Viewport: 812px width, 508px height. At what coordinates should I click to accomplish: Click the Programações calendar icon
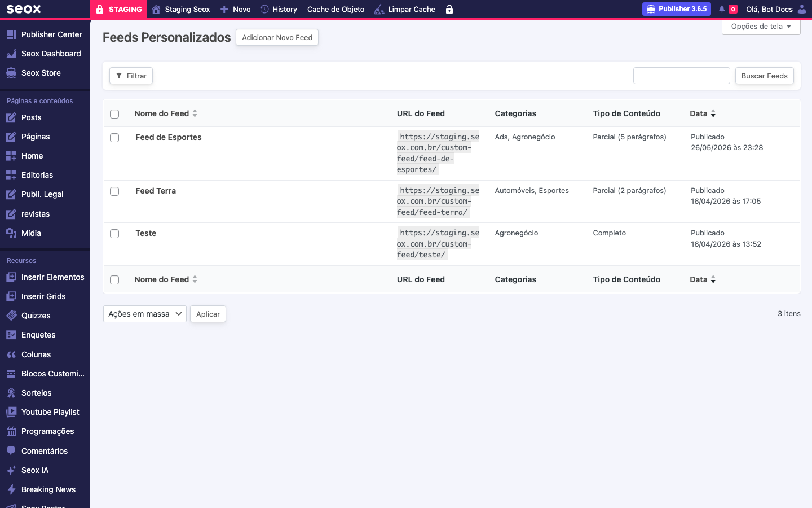[x=11, y=431]
